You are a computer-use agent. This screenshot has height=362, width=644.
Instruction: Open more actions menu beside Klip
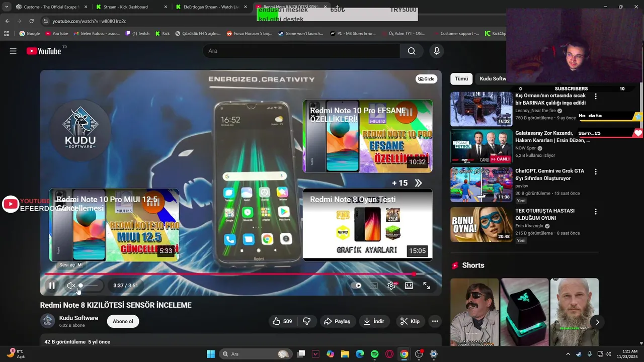435,321
